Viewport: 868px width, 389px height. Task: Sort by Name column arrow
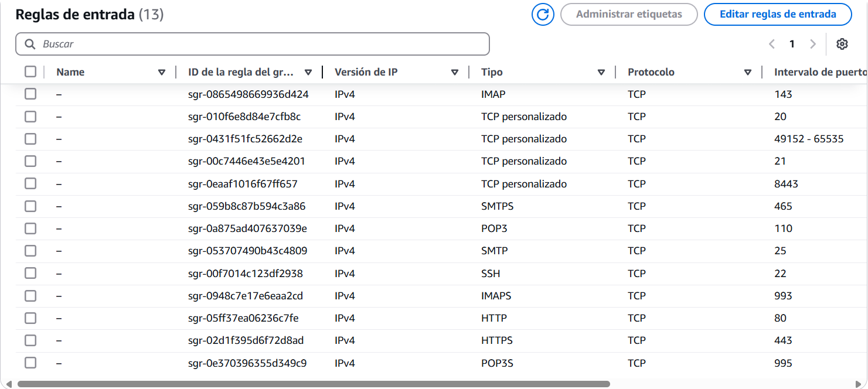coord(162,73)
